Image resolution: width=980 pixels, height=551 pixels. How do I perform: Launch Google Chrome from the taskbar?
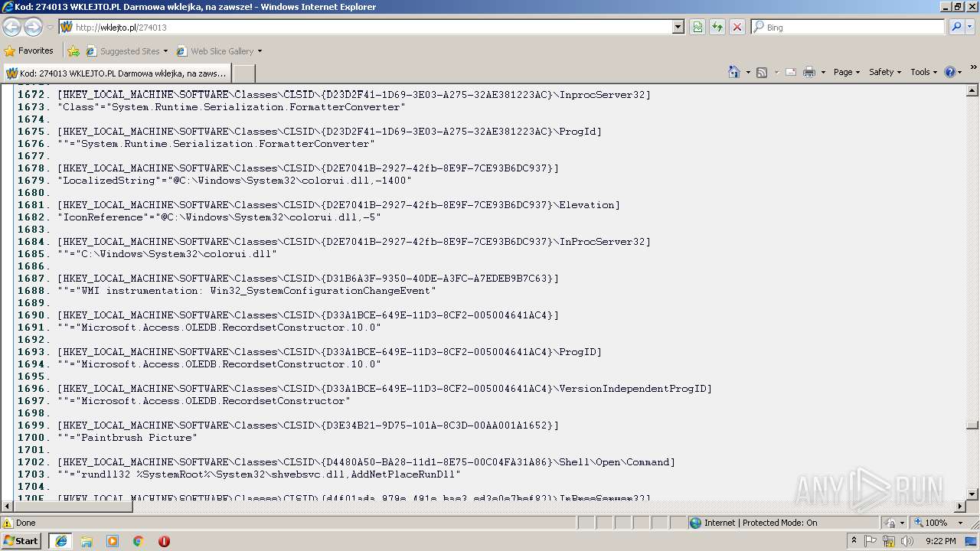click(139, 541)
